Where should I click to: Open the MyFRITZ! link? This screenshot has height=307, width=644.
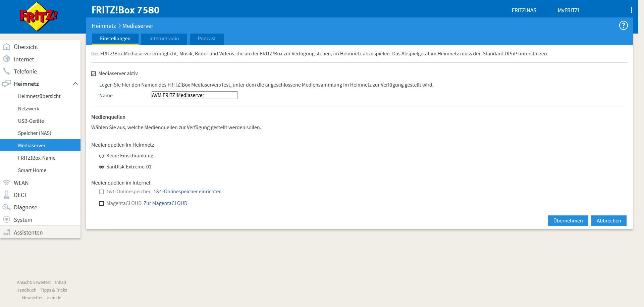[x=568, y=10]
